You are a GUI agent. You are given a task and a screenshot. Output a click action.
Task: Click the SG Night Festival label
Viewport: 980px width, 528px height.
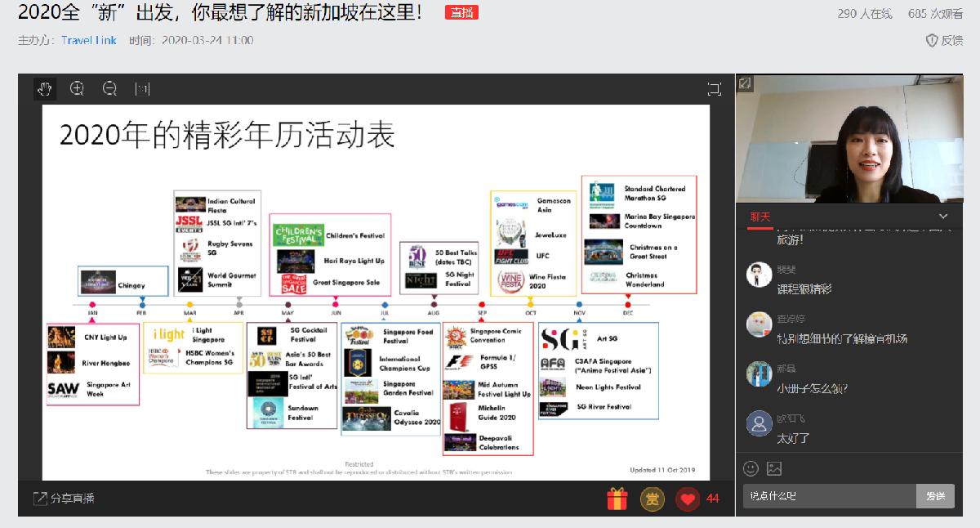(460, 280)
